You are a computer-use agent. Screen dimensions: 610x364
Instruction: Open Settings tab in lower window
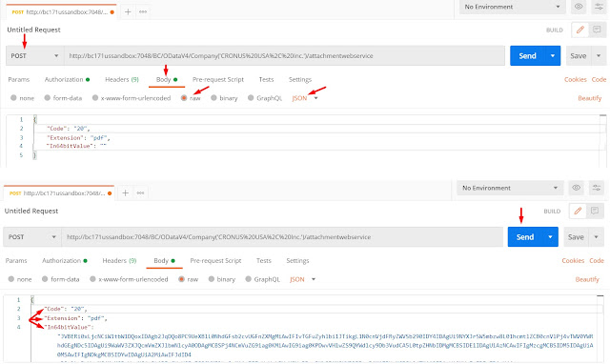[297, 260]
